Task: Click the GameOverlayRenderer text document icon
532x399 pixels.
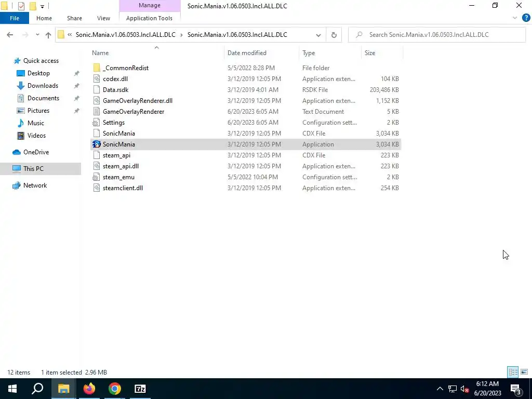Action: (97, 111)
